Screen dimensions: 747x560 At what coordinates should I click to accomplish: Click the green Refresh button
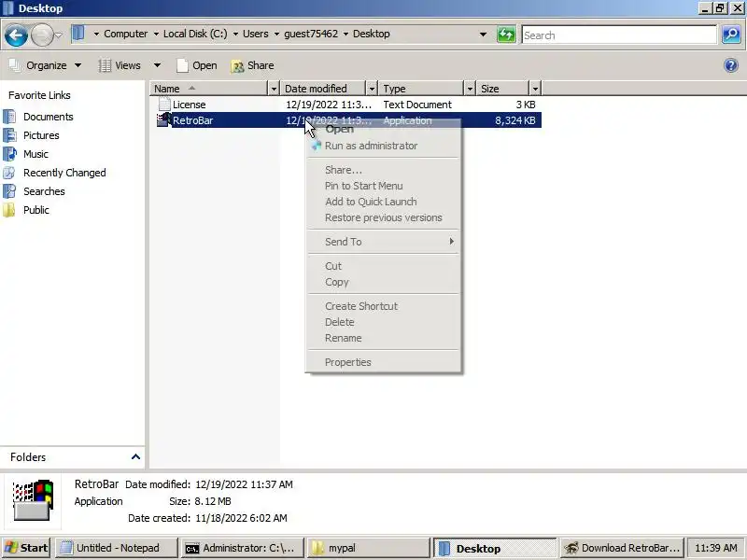[x=506, y=35]
